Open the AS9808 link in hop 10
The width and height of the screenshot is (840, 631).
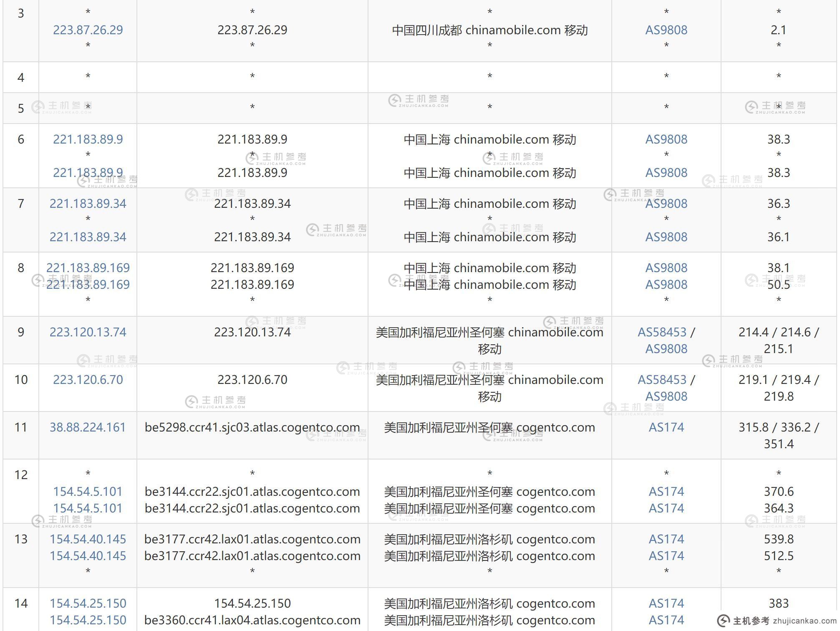tap(666, 396)
